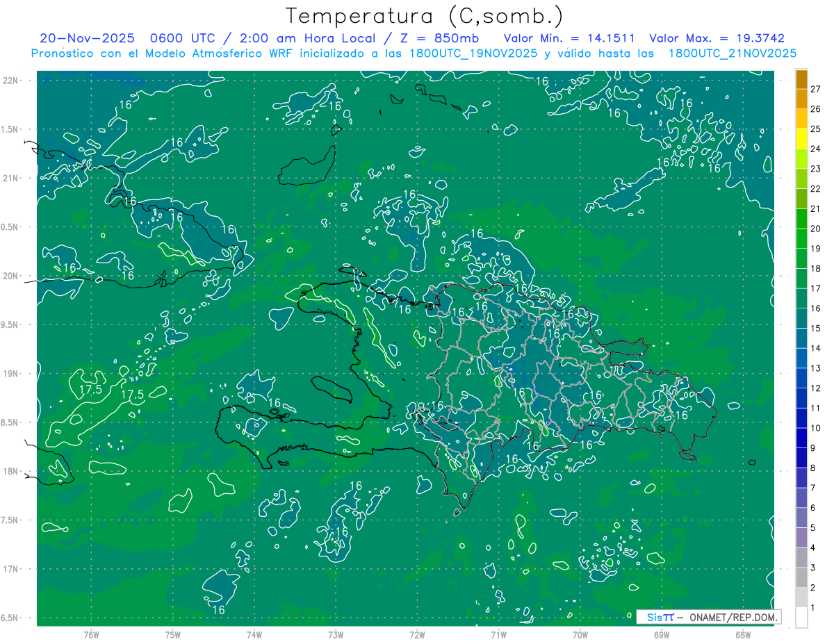Click the "8" value on color scale

click(x=813, y=468)
